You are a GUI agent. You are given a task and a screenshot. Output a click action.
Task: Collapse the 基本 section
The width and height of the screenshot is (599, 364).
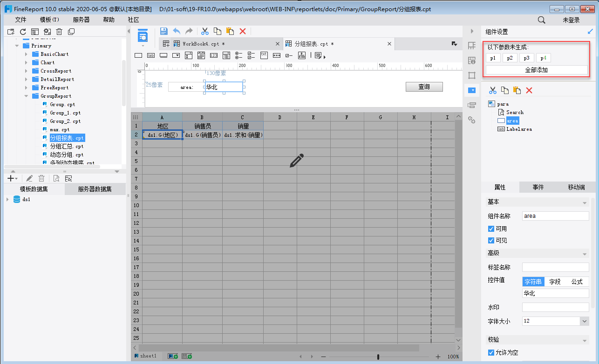[585, 203]
